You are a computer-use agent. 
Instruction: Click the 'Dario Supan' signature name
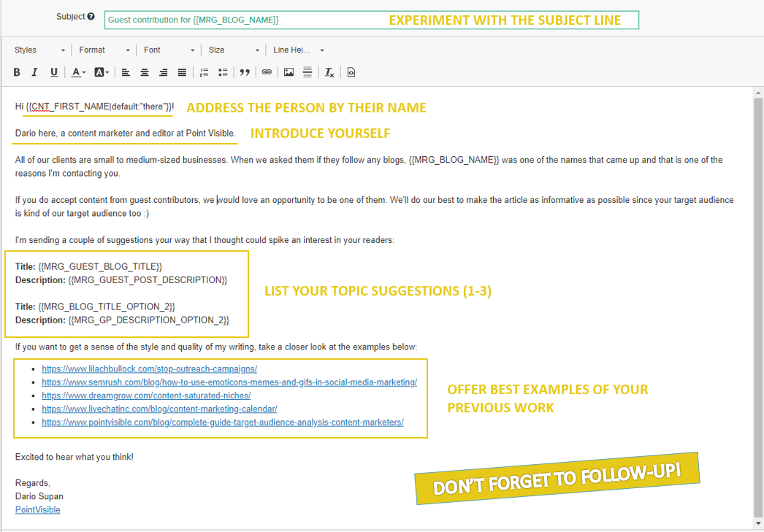click(39, 496)
